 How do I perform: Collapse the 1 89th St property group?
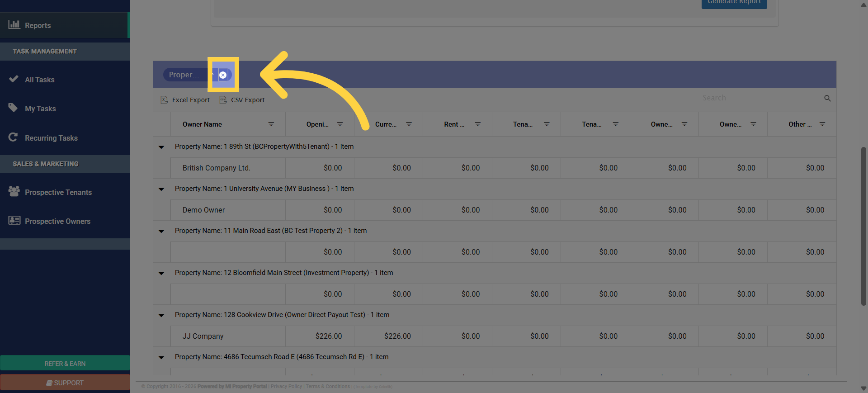pos(161,147)
